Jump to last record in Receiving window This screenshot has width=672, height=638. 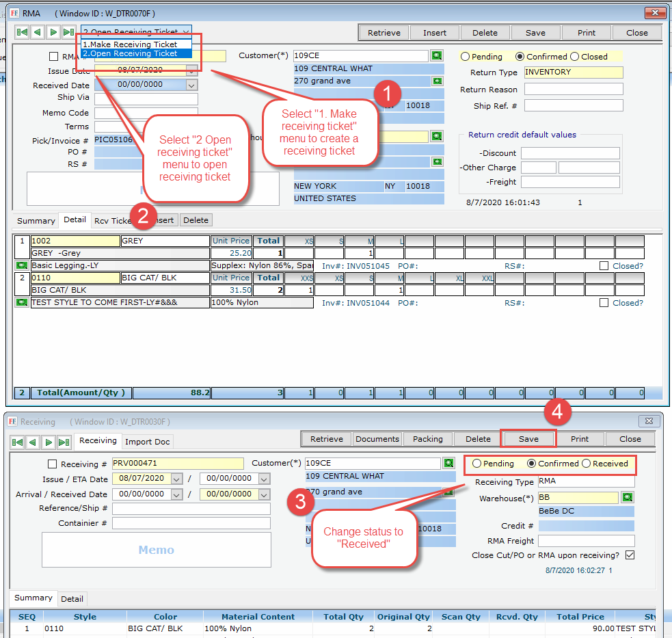(65, 441)
